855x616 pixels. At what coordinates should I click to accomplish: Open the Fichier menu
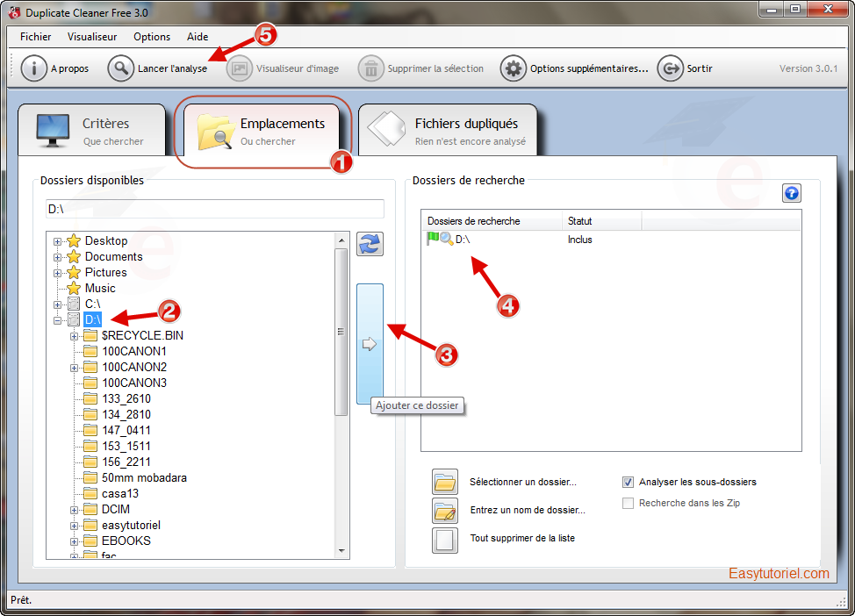click(x=35, y=37)
